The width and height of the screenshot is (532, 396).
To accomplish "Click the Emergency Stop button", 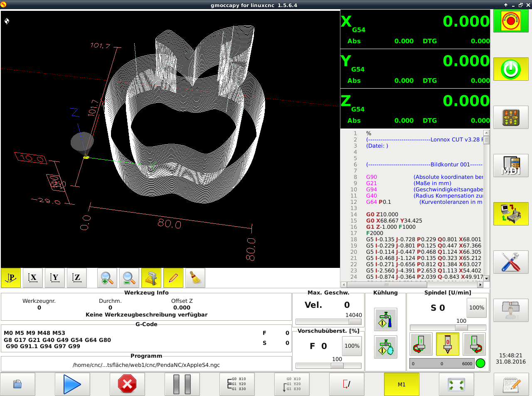I will coord(510,21).
